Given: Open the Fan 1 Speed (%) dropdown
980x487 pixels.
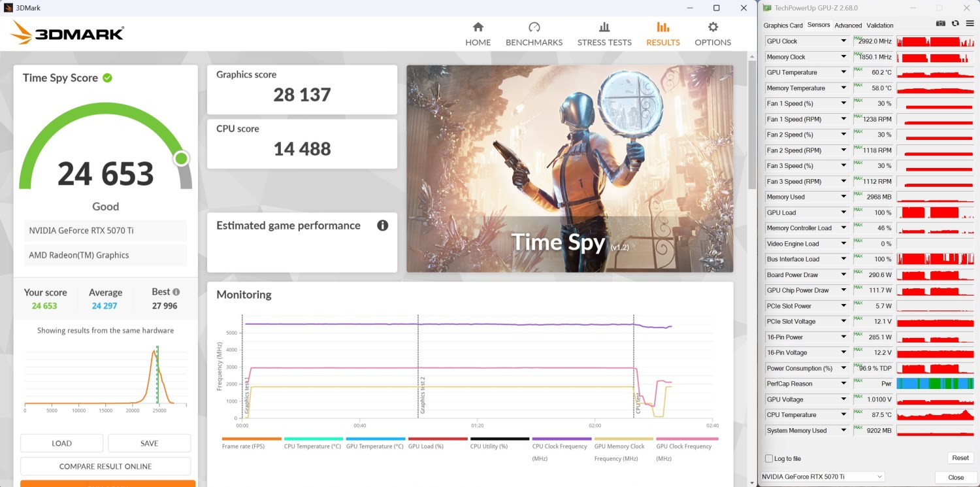Looking at the screenshot, I should pyautogui.click(x=843, y=103).
